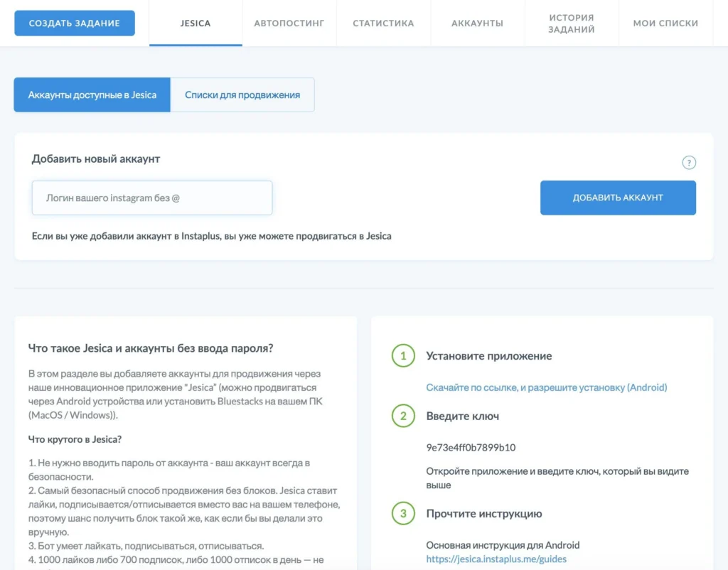728x570 pixels.
Task: Click the heading Добавить новый аккаунт
Action: [x=96, y=158]
